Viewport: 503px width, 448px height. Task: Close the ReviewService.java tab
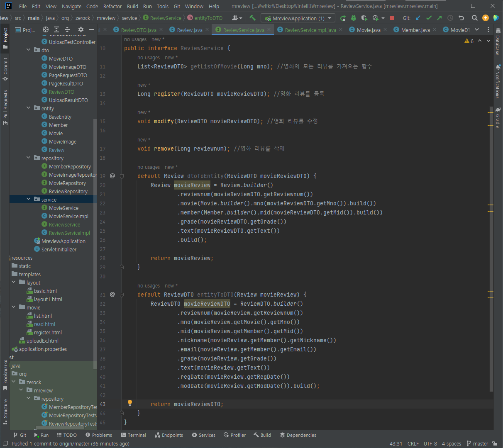269,29
